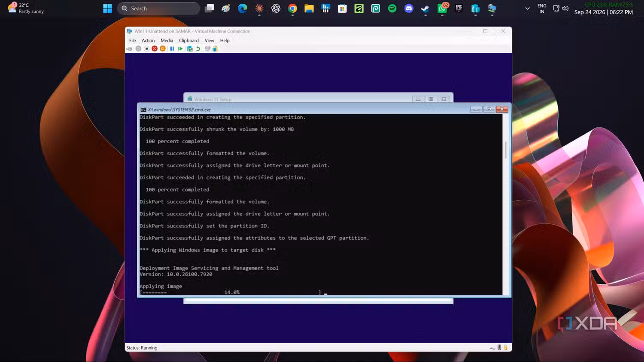Click the green Revert arrow icon

point(198,49)
